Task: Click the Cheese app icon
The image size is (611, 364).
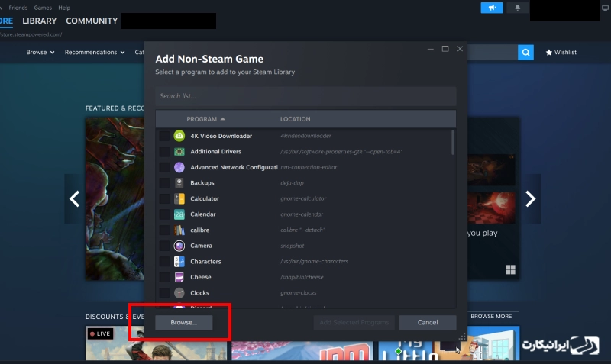Action: pyautogui.click(x=179, y=277)
